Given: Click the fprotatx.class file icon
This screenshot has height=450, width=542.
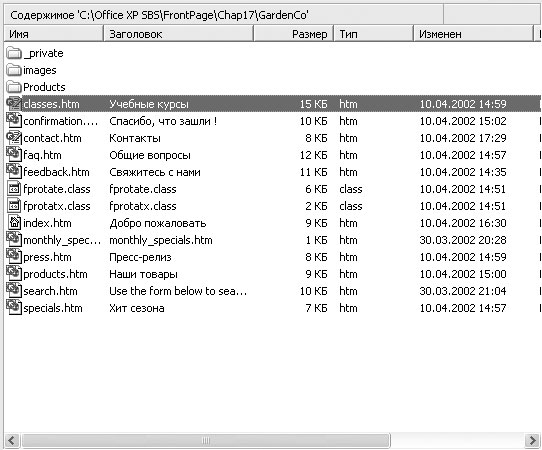Looking at the screenshot, I should (14, 206).
